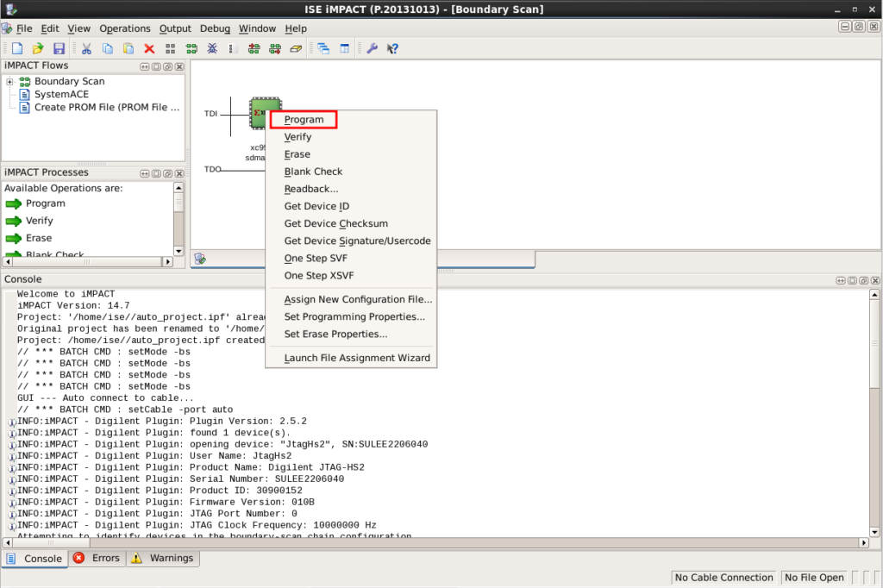Click the Initialize Chain toolbar icon
Image resolution: width=883 pixels, height=588 pixels.
[x=191, y=49]
